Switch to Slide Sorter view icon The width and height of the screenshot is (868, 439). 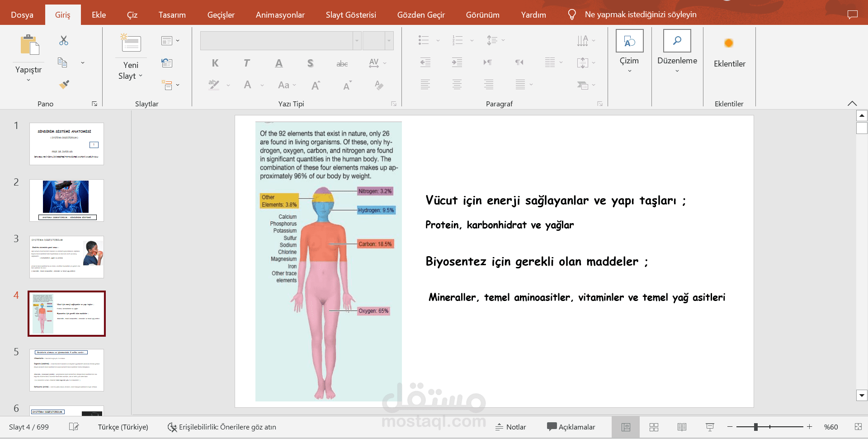(x=654, y=427)
